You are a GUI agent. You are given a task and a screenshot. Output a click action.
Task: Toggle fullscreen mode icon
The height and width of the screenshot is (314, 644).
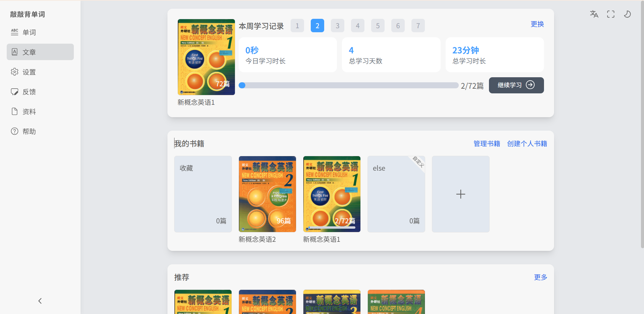[x=611, y=14]
